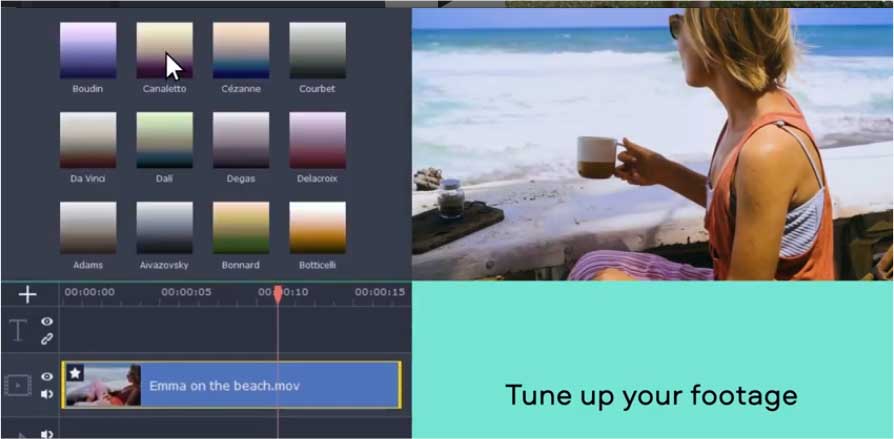Click the plus add-track button
Screen dimensions: 894x439
[x=27, y=294]
